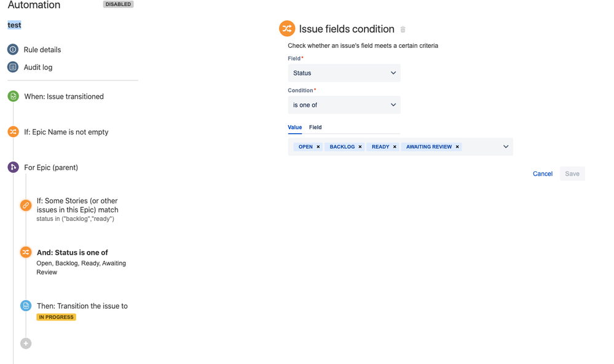Click the Save button

coord(572,174)
